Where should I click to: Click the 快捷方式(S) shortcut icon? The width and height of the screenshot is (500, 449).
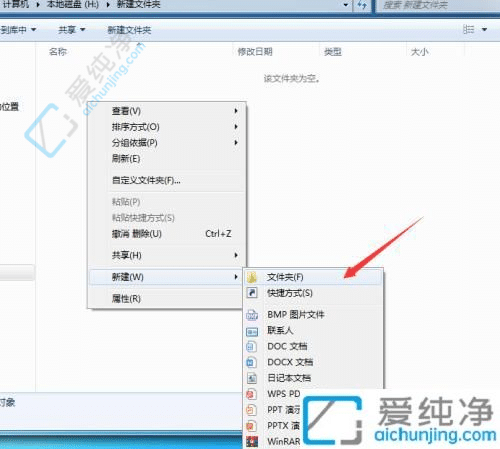point(252,293)
